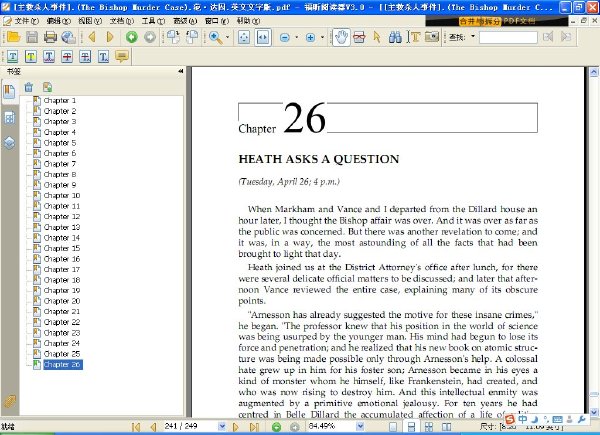This screenshot has width=600, height=435.
Task: Click the text viewer glasses icon
Action: tap(359, 37)
